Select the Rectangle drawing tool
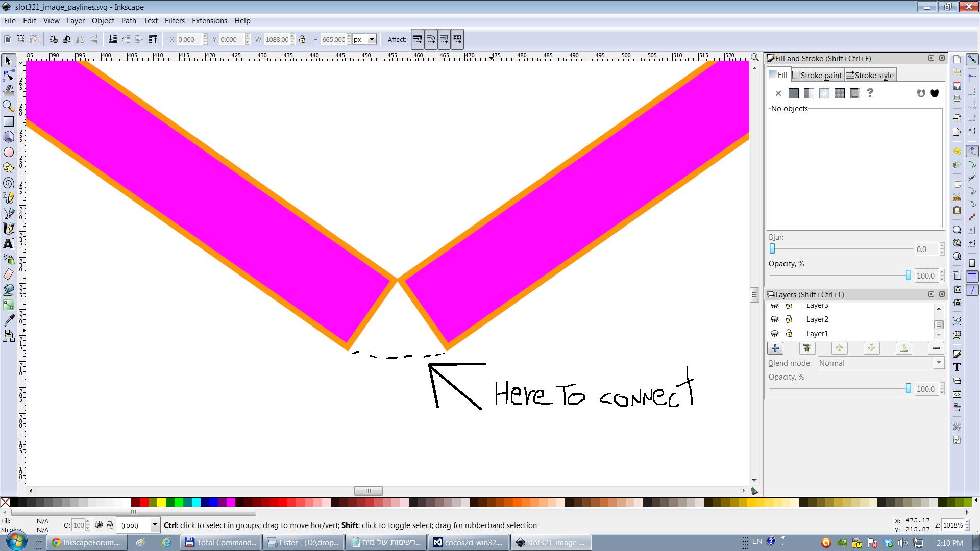The width and height of the screenshot is (980, 551). pos(9,121)
